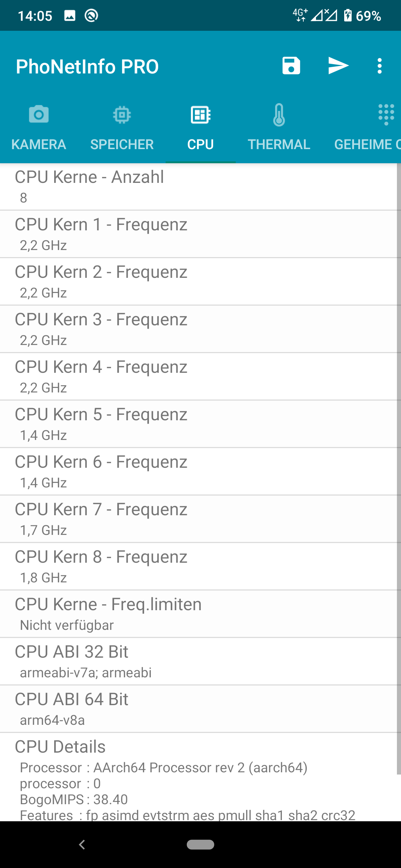Click the vertical scrollbar on right edge
The width and height of the screenshot is (401, 868).
click(398, 467)
